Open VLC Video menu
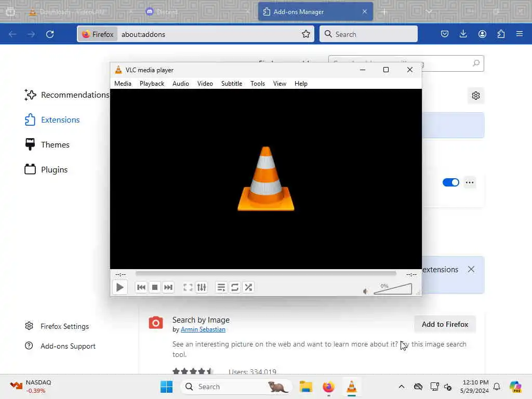Image resolution: width=532 pixels, height=399 pixels. (205, 84)
